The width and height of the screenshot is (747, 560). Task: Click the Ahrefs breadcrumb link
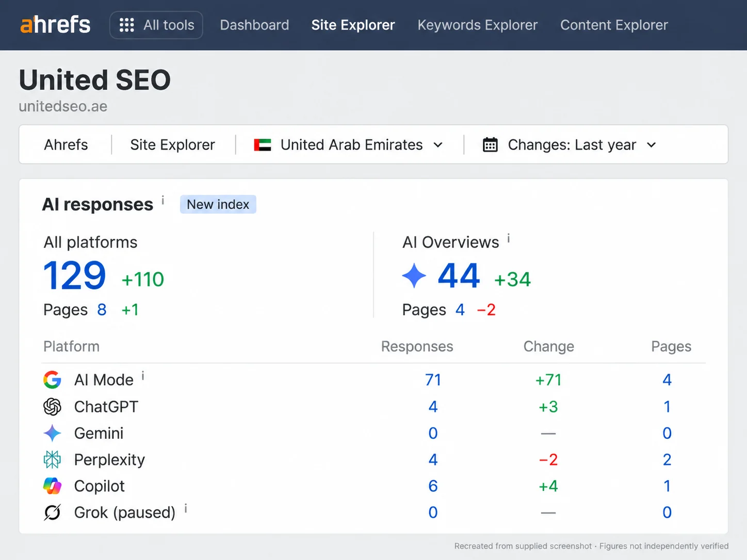point(66,145)
